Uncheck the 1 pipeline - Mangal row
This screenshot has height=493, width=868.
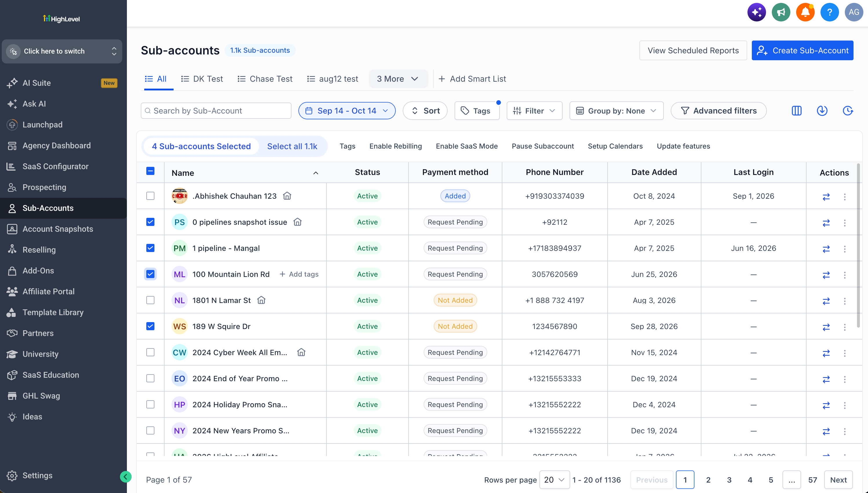click(150, 248)
